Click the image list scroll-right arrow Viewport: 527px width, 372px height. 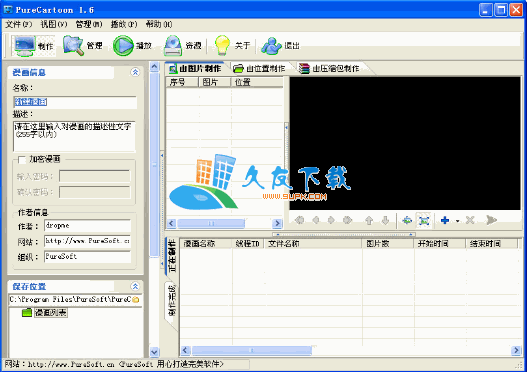coord(277,223)
